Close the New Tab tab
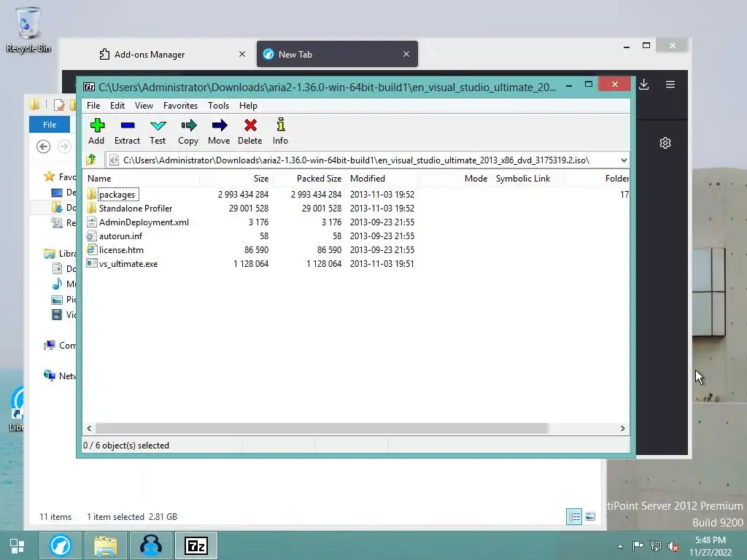 [406, 54]
